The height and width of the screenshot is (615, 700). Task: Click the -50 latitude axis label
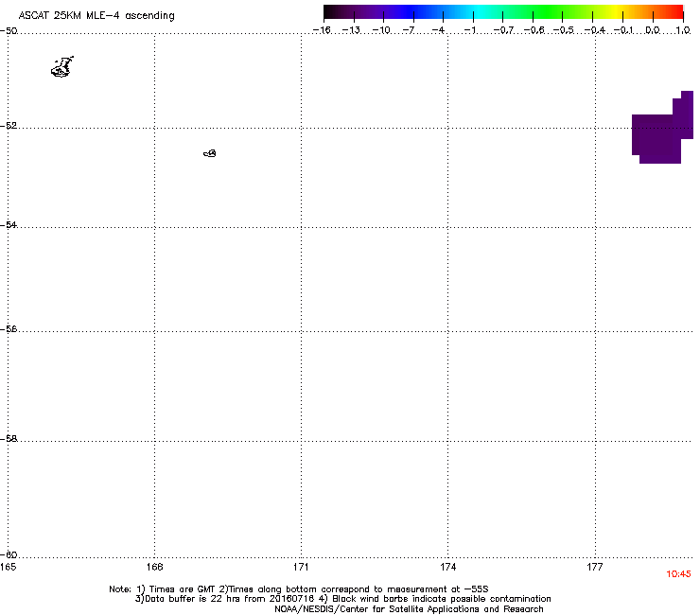tap(9, 31)
